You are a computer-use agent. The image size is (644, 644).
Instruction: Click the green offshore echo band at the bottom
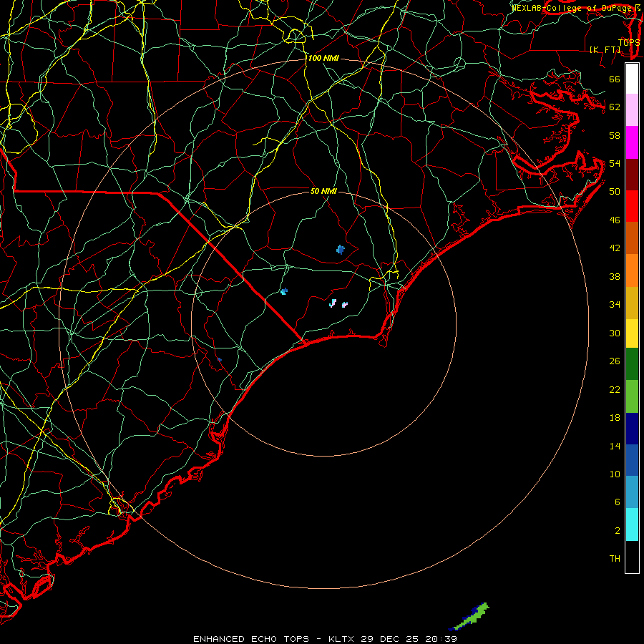coord(470,617)
